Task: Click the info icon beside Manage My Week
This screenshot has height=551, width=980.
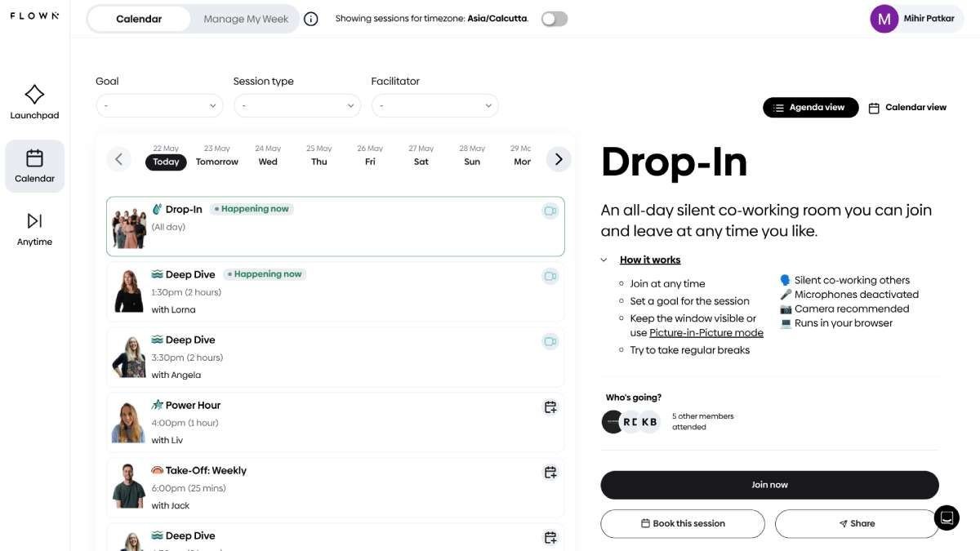Action: coord(311,19)
